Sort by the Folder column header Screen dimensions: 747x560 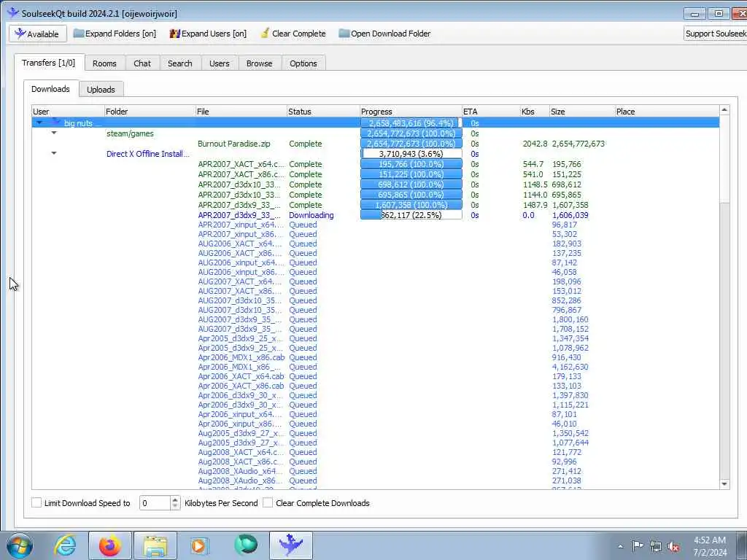[150, 112]
